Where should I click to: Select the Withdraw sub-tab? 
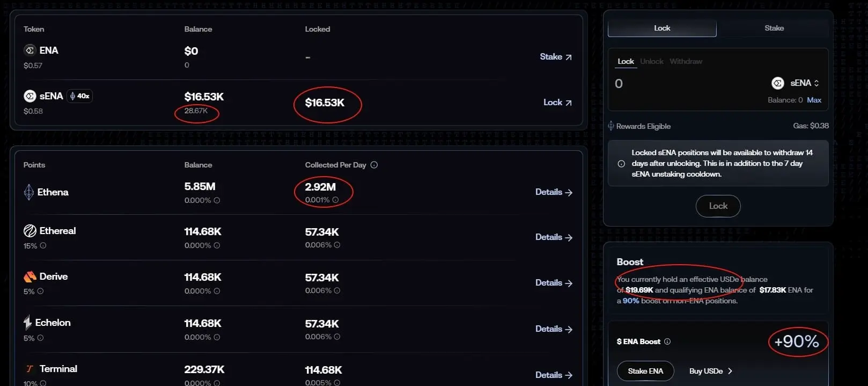[686, 61]
